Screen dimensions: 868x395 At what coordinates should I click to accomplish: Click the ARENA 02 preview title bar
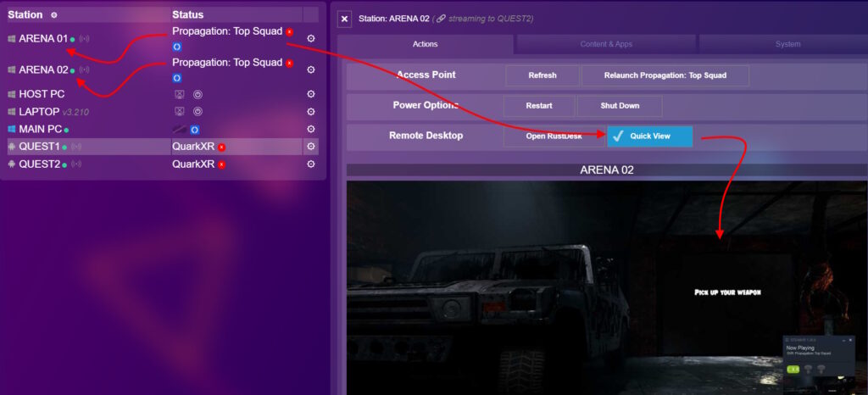click(607, 170)
